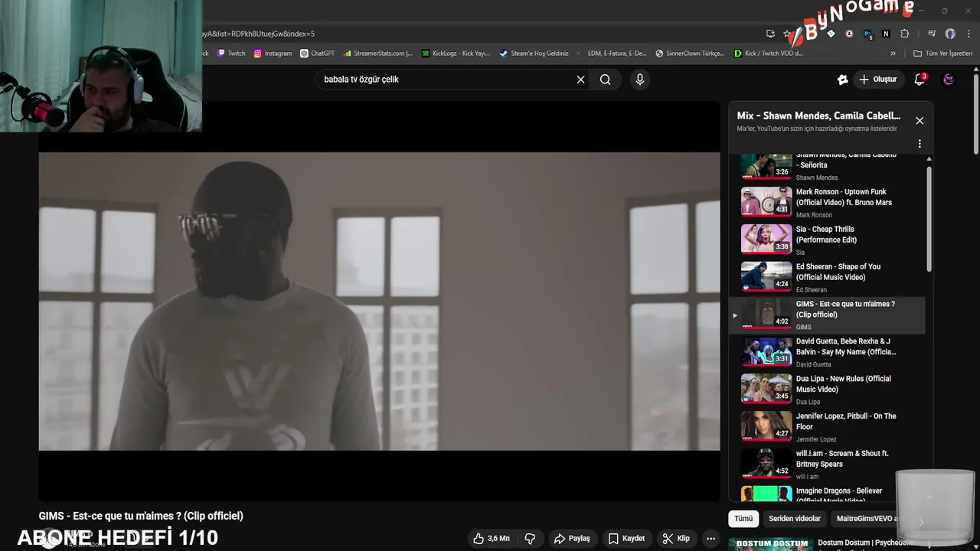The width and height of the screenshot is (980, 551).
Task: Open the Kick / Twitch VOD bookmark
Action: 769,54
